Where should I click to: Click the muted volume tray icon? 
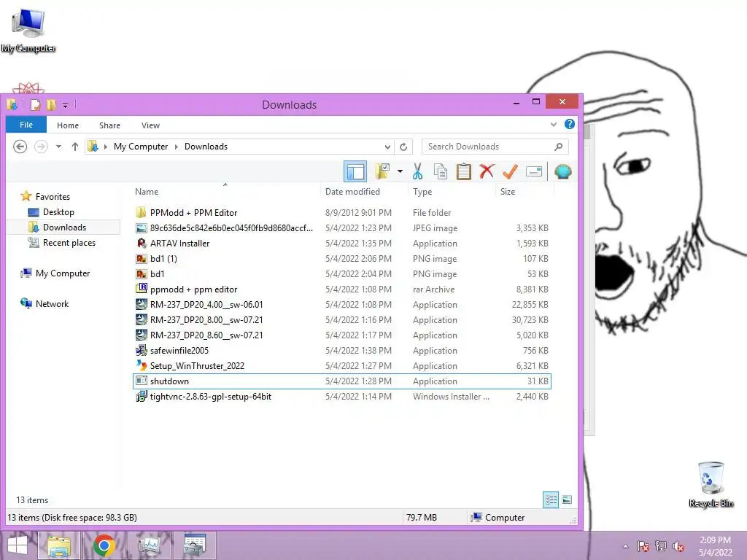[x=678, y=546]
